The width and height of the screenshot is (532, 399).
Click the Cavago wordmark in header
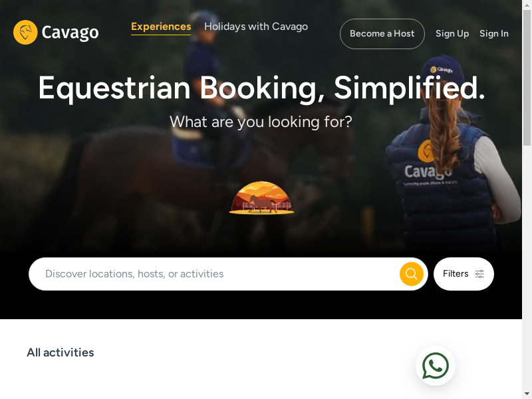coord(70,33)
